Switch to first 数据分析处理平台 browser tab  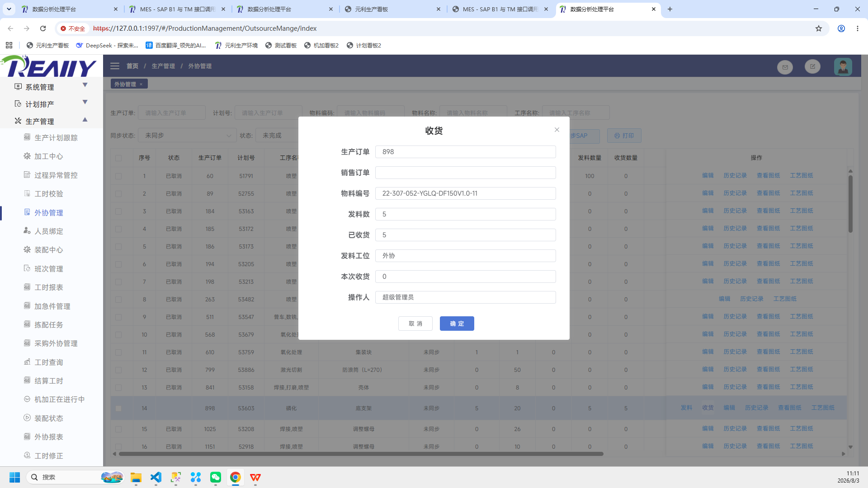70,9
